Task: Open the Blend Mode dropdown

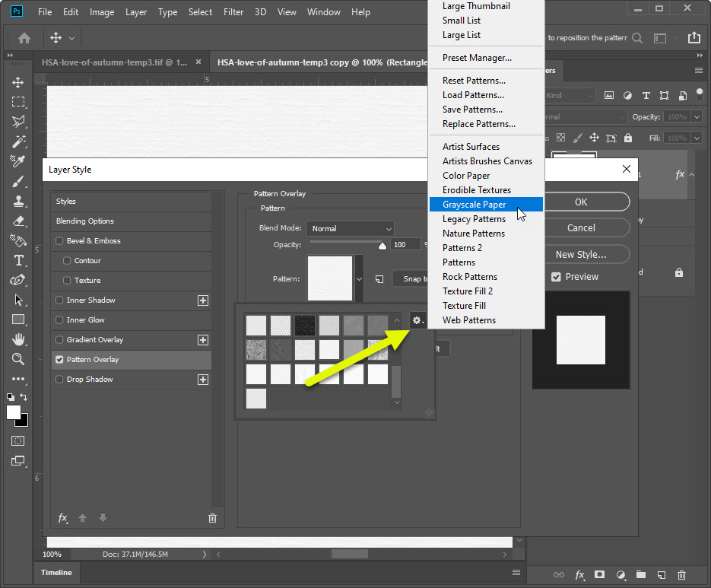Action: (x=351, y=228)
